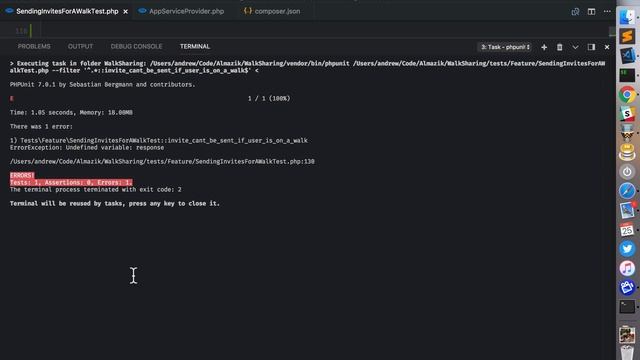Open Slack from the dock

pos(627,113)
